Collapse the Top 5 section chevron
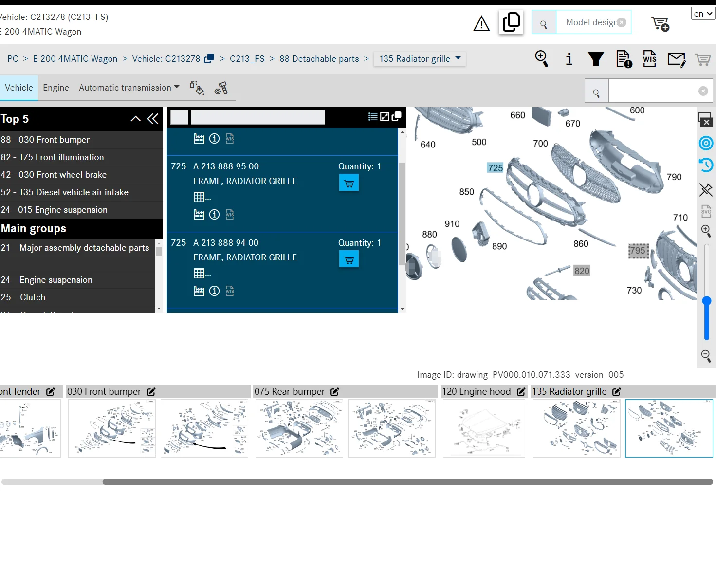Screen dimensions: 716x588 (x=136, y=119)
